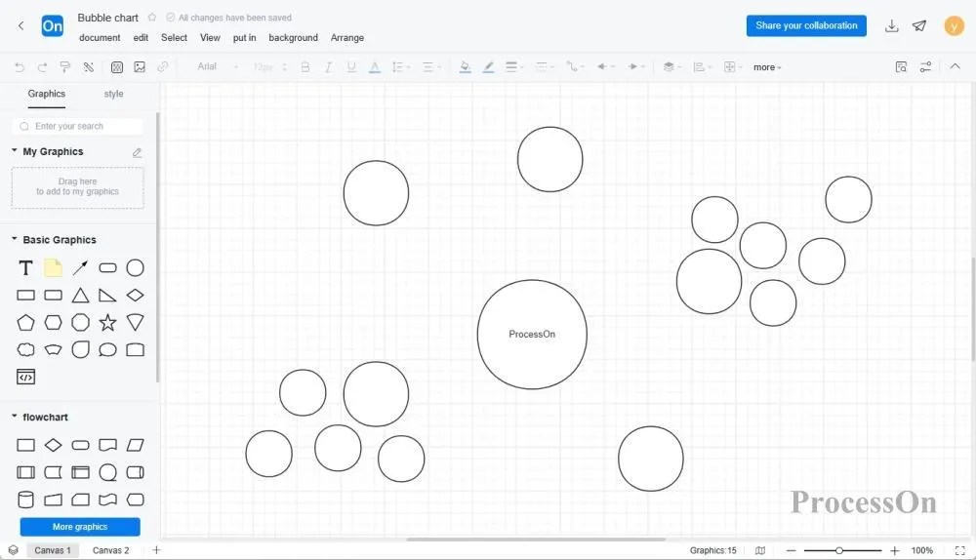The width and height of the screenshot is (976, 560).
Task: Open the Arrange menu
Action: [x=347, y=37]
